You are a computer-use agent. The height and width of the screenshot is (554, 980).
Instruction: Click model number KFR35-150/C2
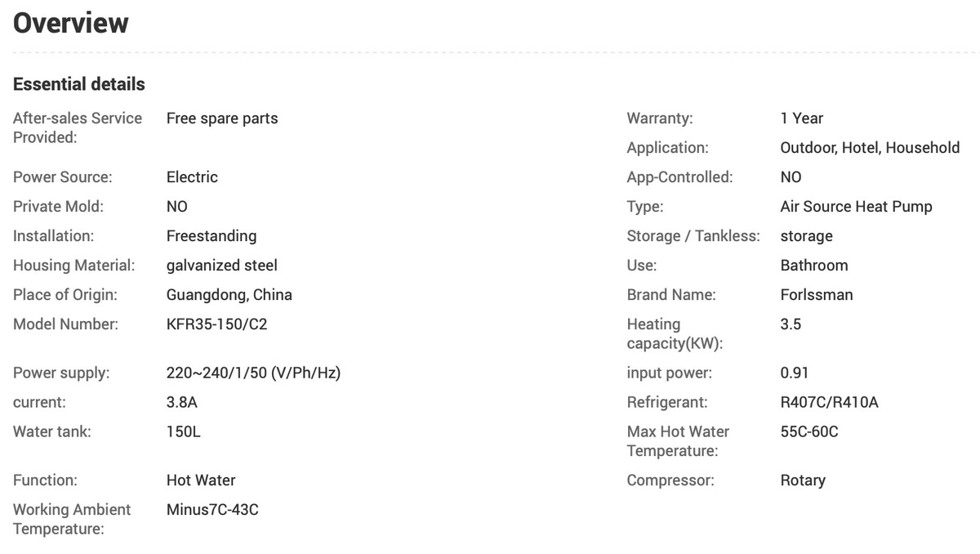[217, 324]
